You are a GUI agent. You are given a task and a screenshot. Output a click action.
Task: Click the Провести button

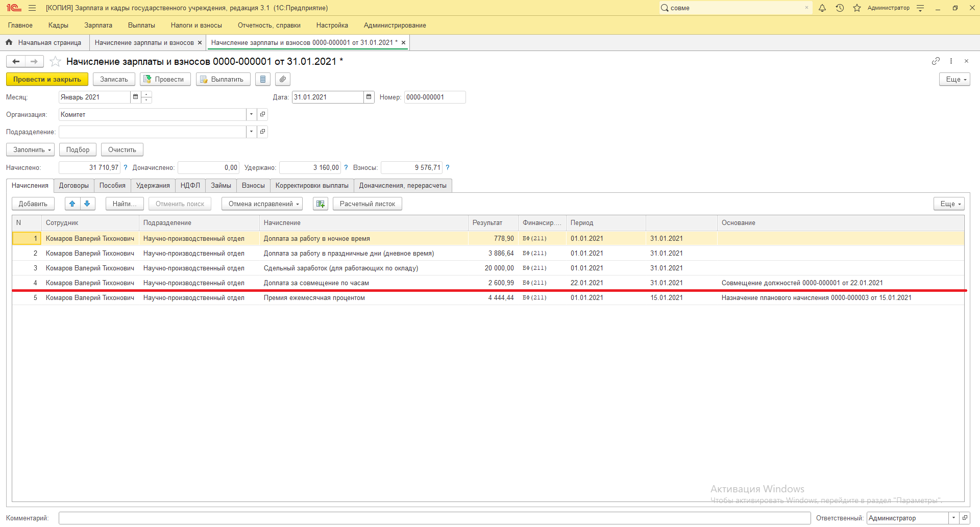click(165, 79)
